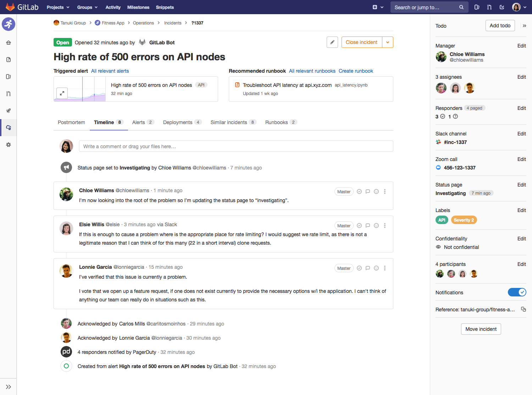Click the Severity 2 label badge

(x=464, y=220)
